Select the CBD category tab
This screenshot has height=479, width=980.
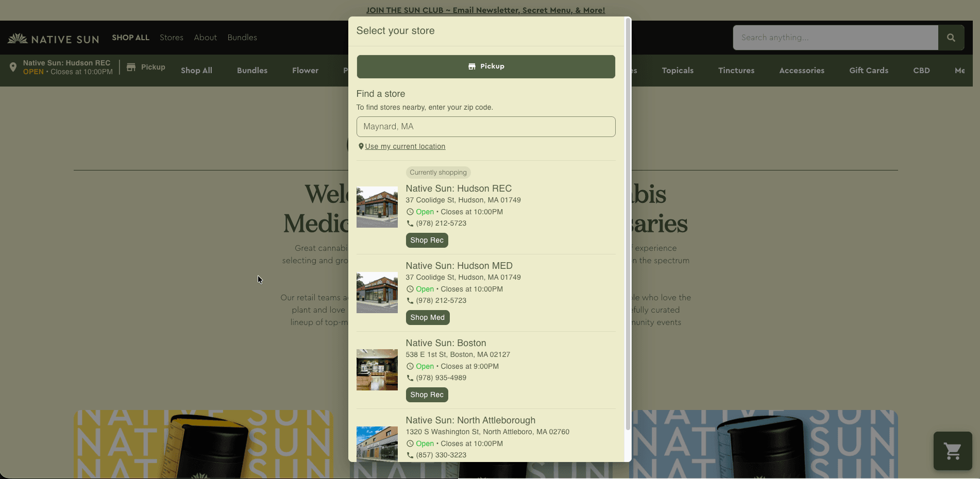click(921, 71)
